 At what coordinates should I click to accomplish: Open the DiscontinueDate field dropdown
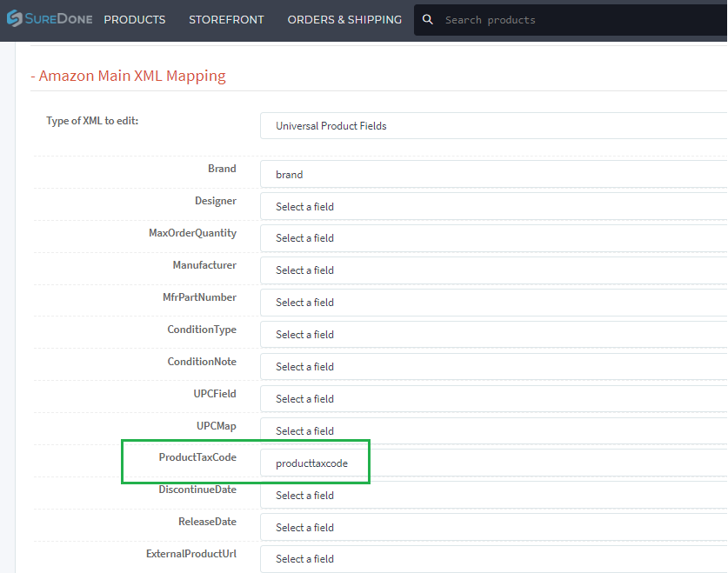pyautogui.click(x=494, y=495)
